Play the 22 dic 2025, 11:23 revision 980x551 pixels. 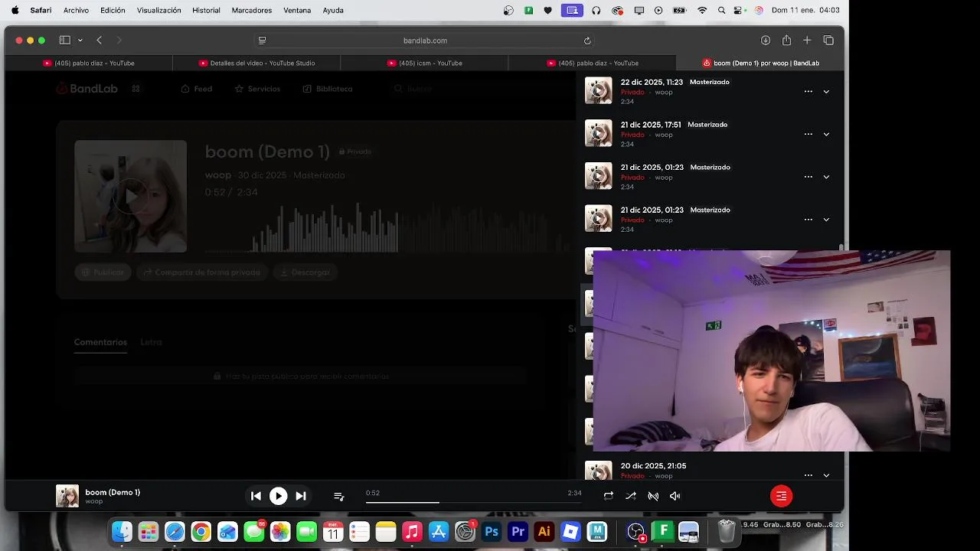[x=599, y=90]
